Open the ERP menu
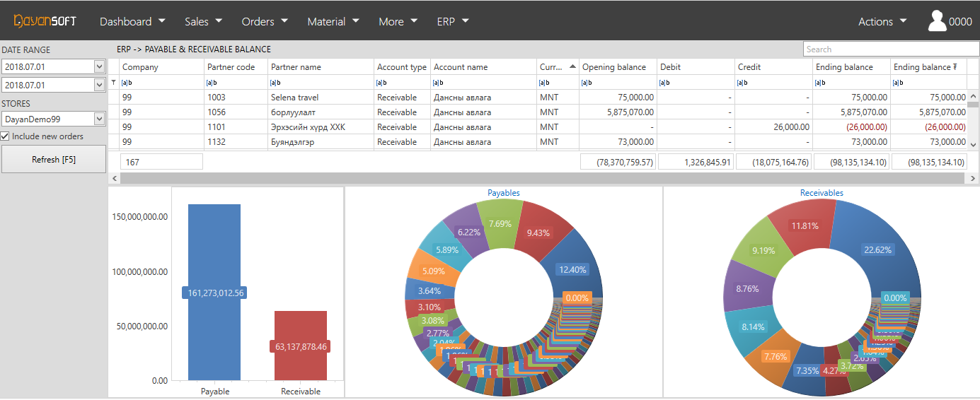 453,21
